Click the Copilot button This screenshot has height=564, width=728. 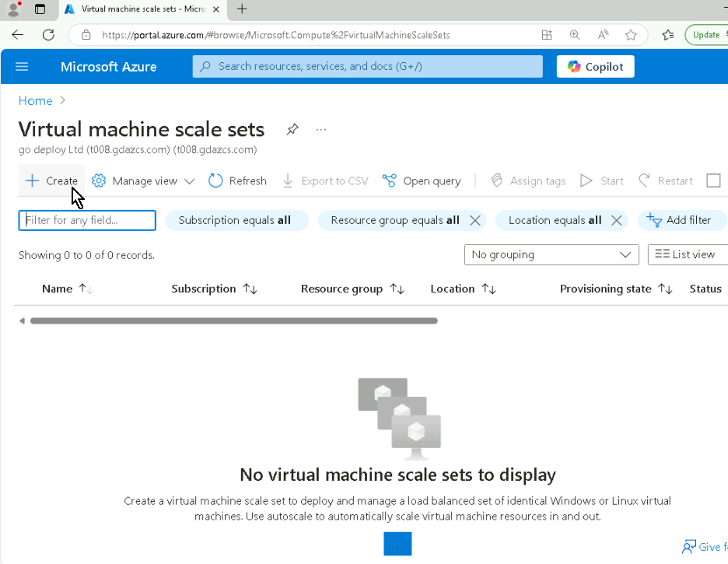pyautogui.click(x=595, y=67)
